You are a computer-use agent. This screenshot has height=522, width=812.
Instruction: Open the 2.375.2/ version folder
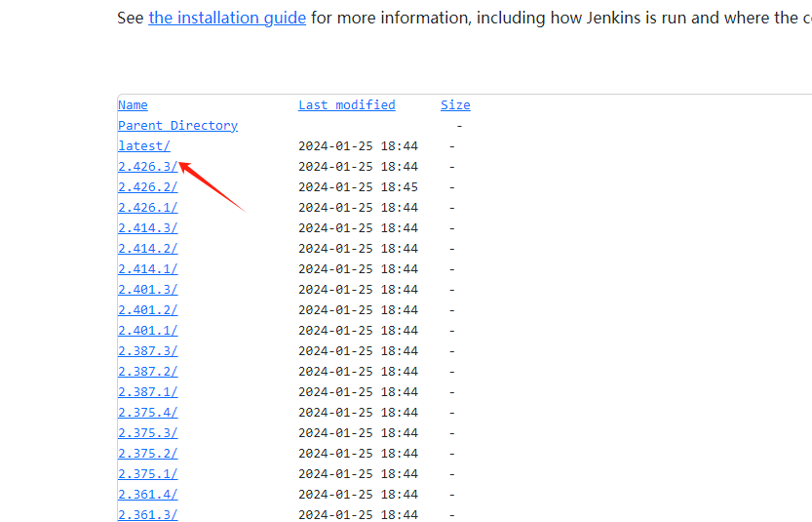[x=147, y=453]
